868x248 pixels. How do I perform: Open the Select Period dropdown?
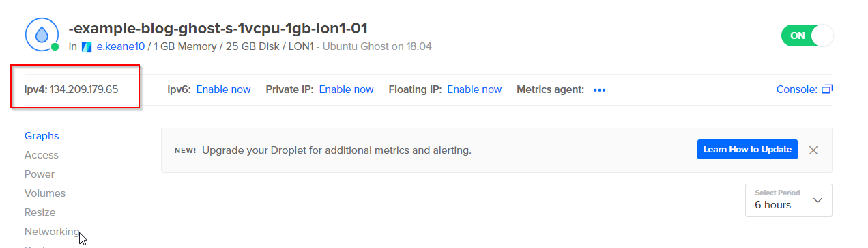tap(789, 199)
